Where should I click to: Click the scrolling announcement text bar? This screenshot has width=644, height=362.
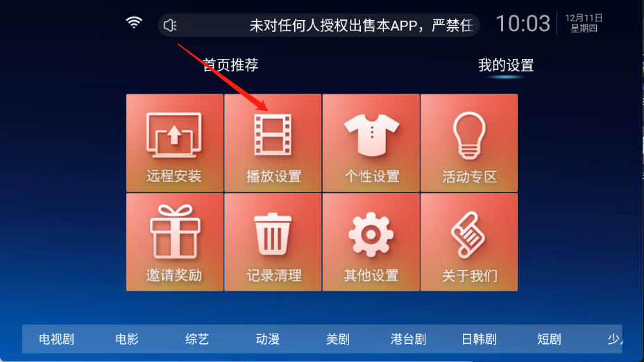coord(319,26)
